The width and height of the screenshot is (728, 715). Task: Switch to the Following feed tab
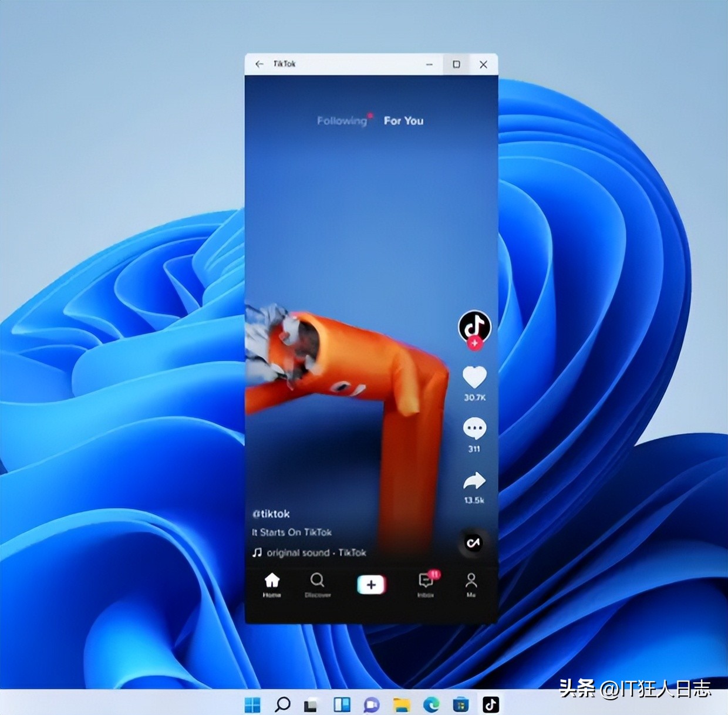[x=342, y=121]
